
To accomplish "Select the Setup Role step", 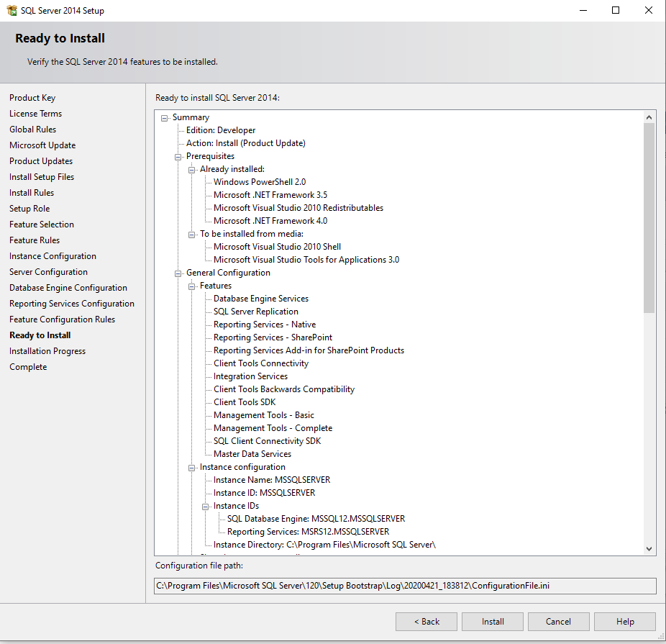I will click(29, 209).
